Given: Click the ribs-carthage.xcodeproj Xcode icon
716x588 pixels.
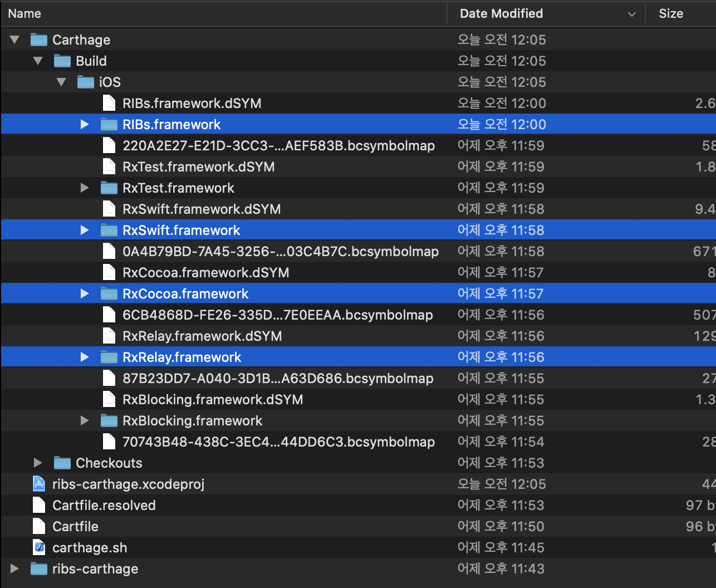Looking at the screenshot, I should click(39, 484).
